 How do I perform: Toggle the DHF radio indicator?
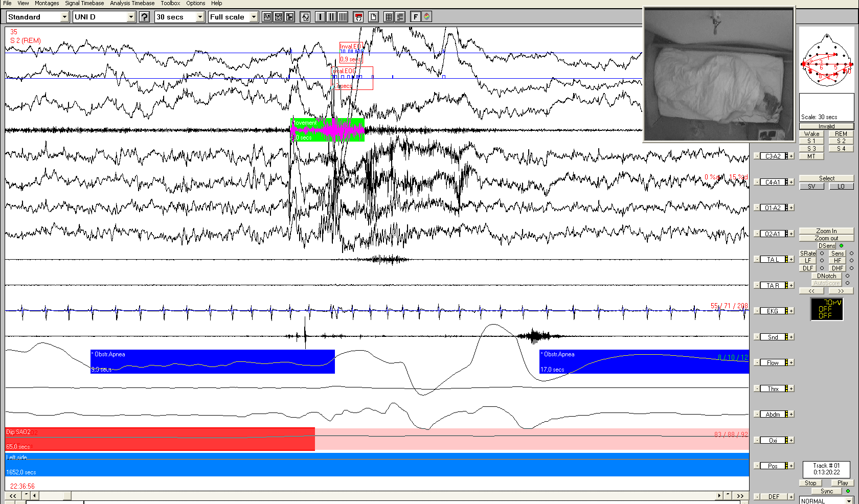(851, 268)
